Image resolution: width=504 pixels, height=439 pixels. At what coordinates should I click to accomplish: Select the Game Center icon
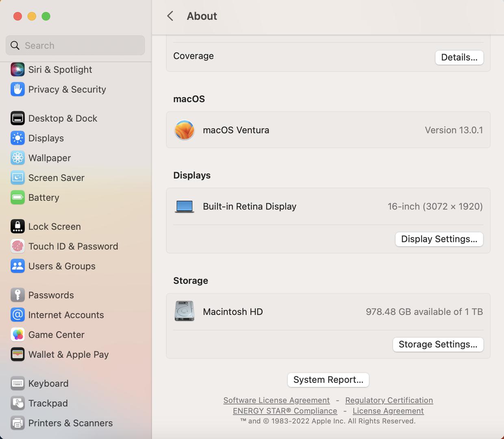(17, 335)
